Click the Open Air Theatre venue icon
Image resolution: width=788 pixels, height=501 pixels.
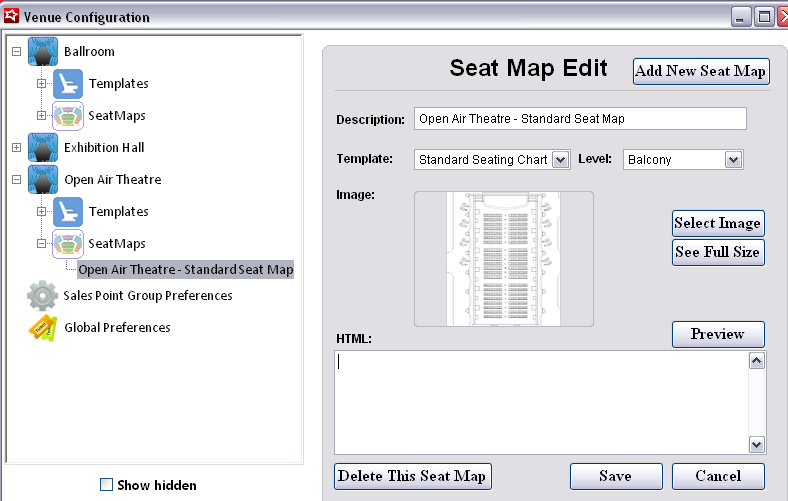43,180
